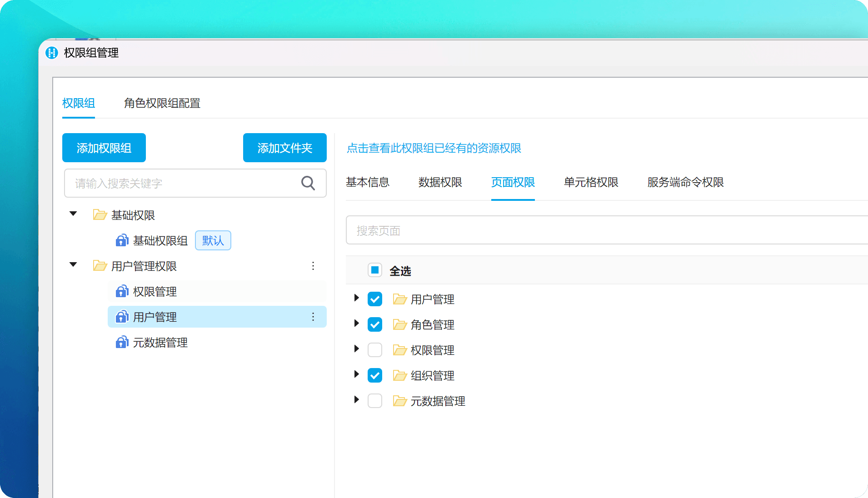Viewport: 868px width, 498px height.
Task: Focus the 请输入搜索关键字 search field
Action: pos(195,183)
